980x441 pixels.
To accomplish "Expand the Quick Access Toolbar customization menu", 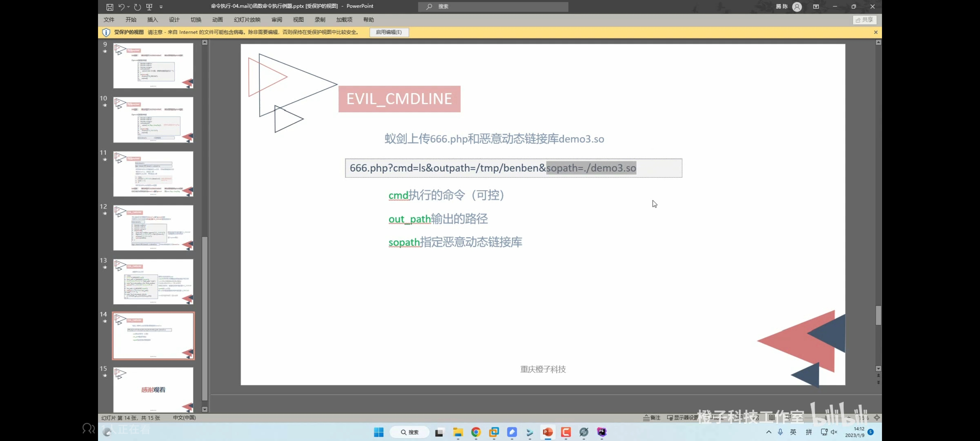I will [x=161, y=6].
